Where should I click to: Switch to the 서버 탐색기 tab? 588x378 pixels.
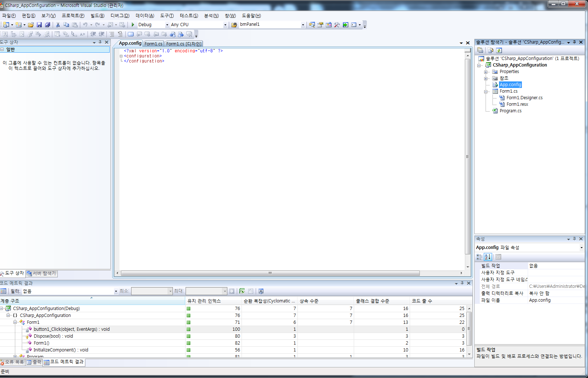coord(41,273)
